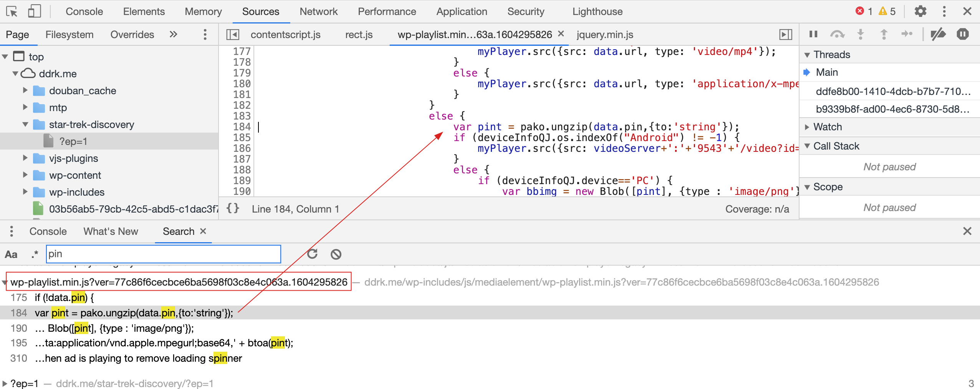Hide the debugger sidebar panel
Viewport: 980px width, 389px height.
[x=786, y=35]
